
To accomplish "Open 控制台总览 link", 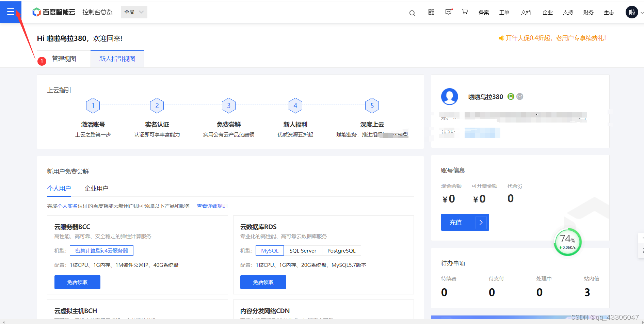I will tap(97, 12).
